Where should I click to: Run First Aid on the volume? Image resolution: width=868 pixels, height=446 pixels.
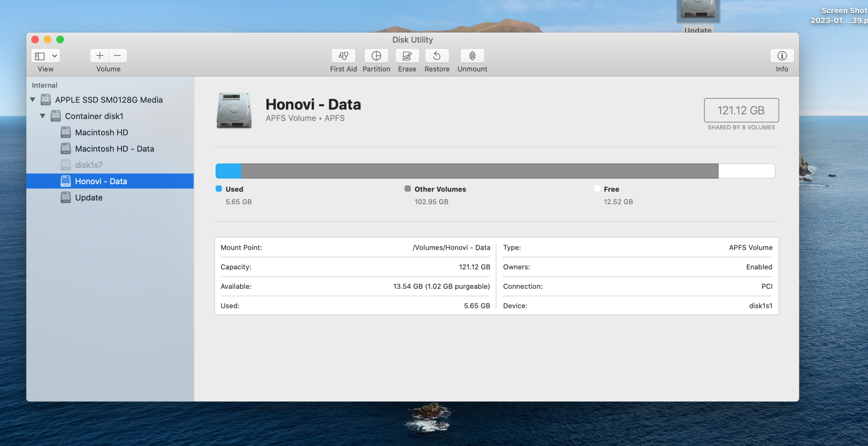click(x=343, y=56)
